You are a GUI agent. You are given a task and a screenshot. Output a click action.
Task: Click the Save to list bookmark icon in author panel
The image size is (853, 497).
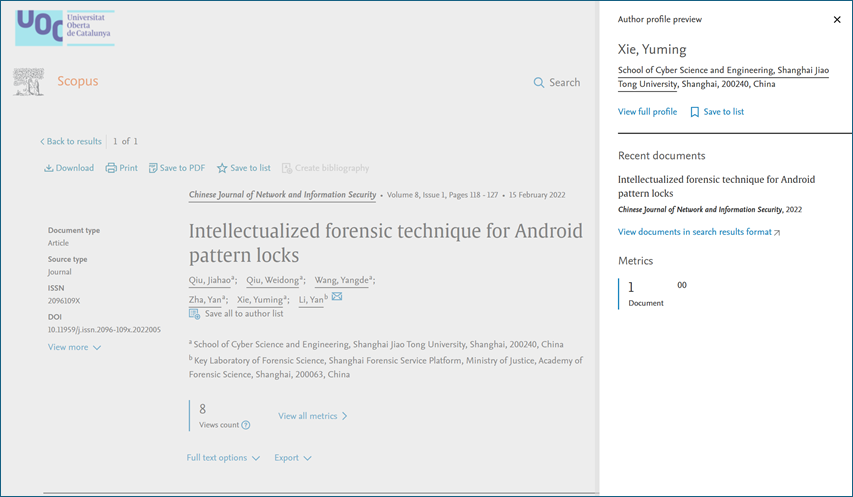(695, 112)
